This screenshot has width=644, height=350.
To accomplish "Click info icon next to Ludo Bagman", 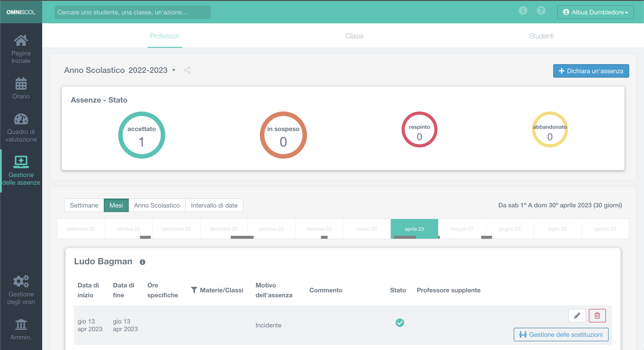I will coord(142,262).
